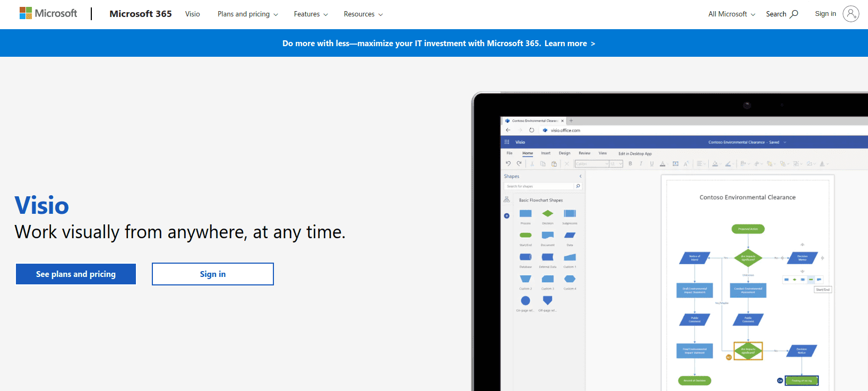Screen dimensions: 868x391
Task: Click the new tab plus in laptop preview
Action: tap(571, 121)
